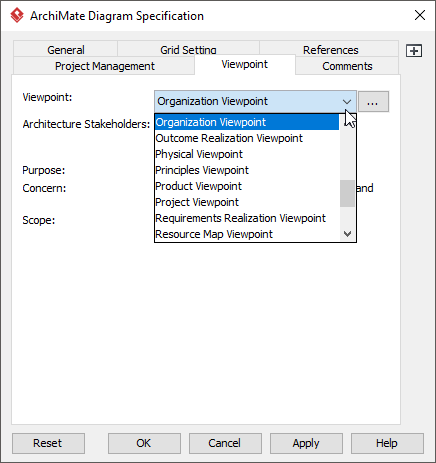Switch to the References tab
This screenshot has height=463, width=436.
pyautogui.click(x=330, y=49)
